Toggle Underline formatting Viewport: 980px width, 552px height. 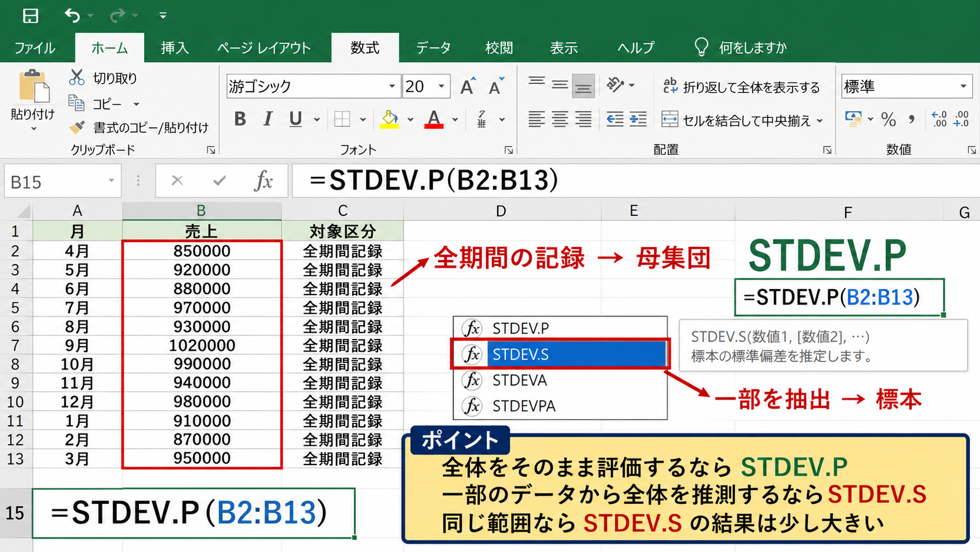click(x=296, y=120)
